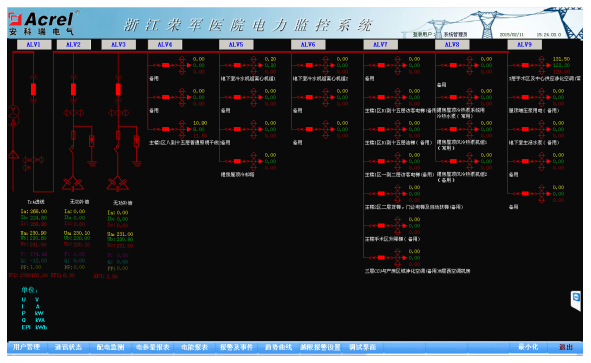
Task: Click 最小化 minimize button
Action: click(x=528, y=347)
